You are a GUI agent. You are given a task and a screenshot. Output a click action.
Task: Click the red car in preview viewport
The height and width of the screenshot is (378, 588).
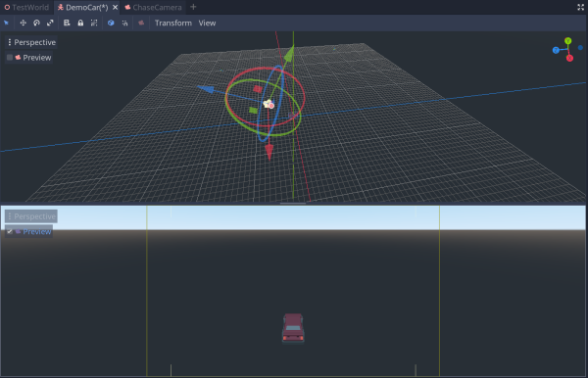(293, 328)
